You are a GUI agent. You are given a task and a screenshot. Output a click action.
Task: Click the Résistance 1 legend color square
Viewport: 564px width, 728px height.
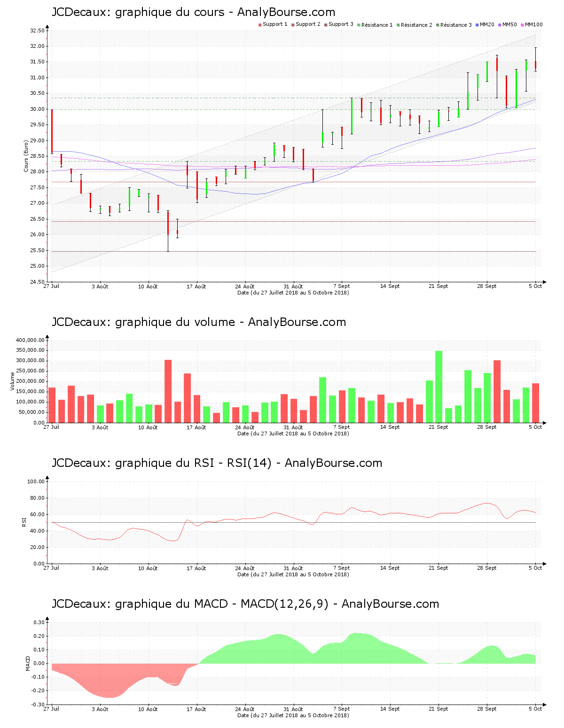pos(359,24)
